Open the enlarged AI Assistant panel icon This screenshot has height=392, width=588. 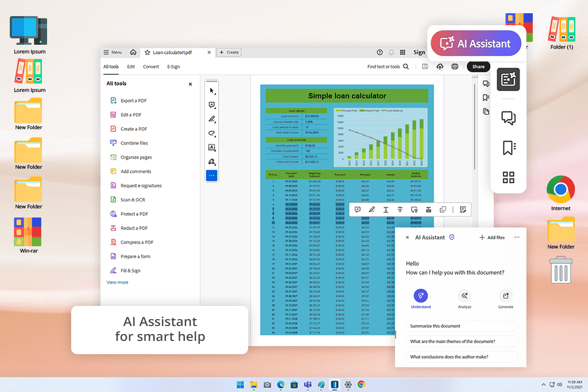[x=508, y=79]
